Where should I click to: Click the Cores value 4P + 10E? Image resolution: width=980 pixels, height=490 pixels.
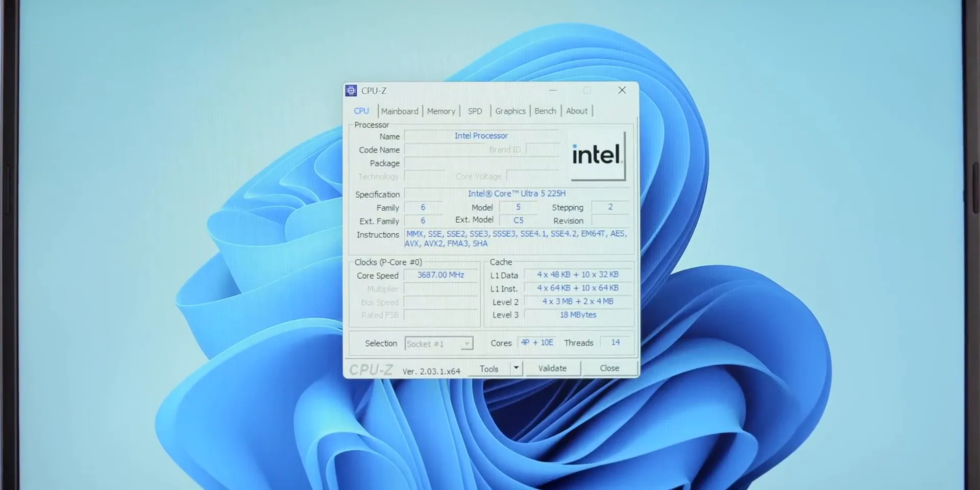coord(537,342)
